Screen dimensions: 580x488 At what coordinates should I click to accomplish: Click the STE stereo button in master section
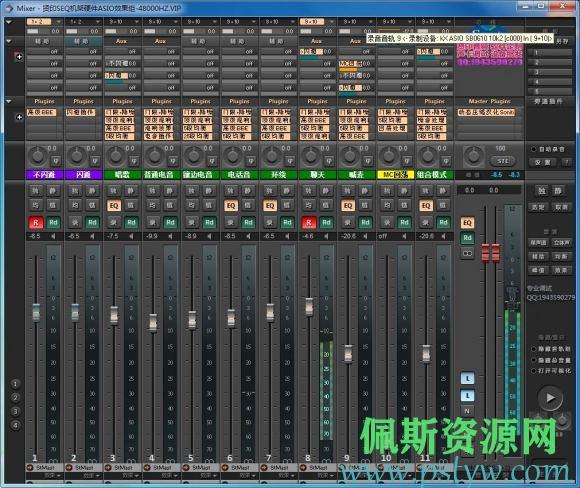(503, 161)
